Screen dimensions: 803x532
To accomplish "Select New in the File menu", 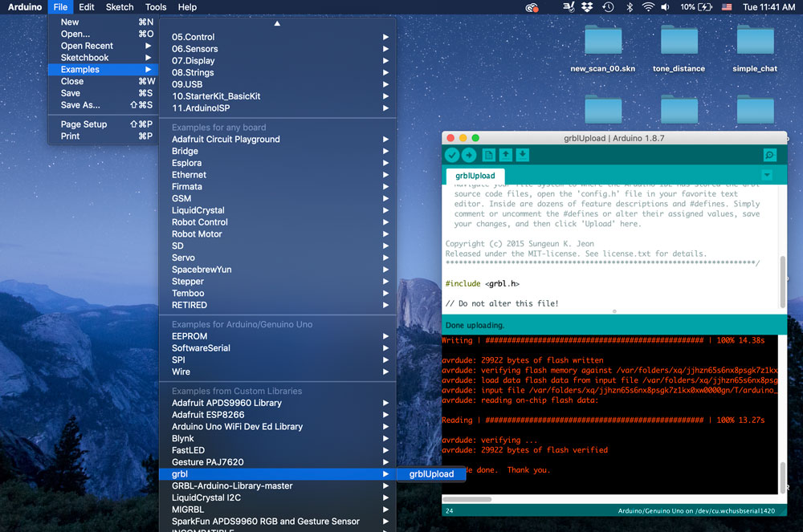I will (x=103, y=22).
